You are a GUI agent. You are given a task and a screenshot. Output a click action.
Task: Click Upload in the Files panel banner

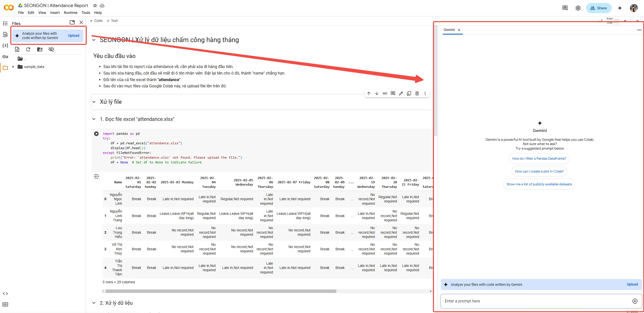point(73,36)
